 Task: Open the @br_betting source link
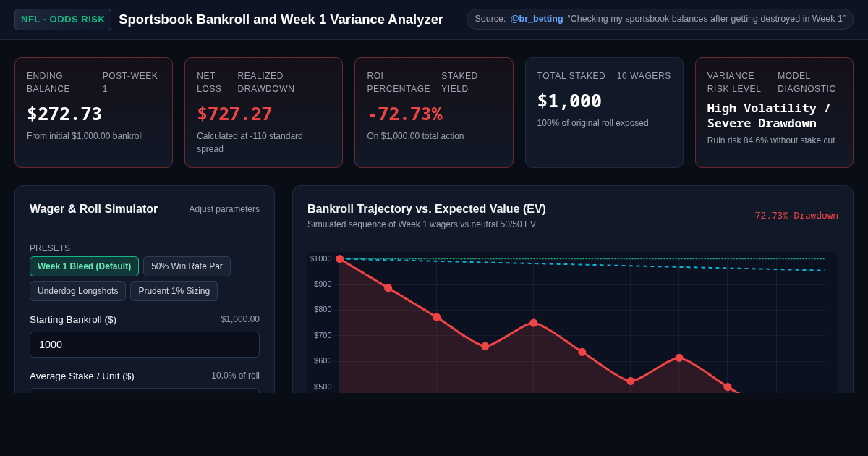point(537,19)
